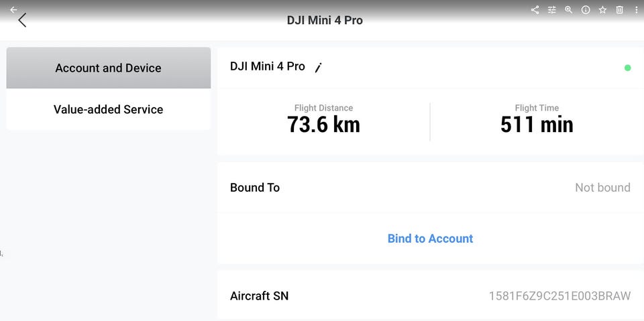
Task: Click the Not bound status text
Action: (602, 188)
